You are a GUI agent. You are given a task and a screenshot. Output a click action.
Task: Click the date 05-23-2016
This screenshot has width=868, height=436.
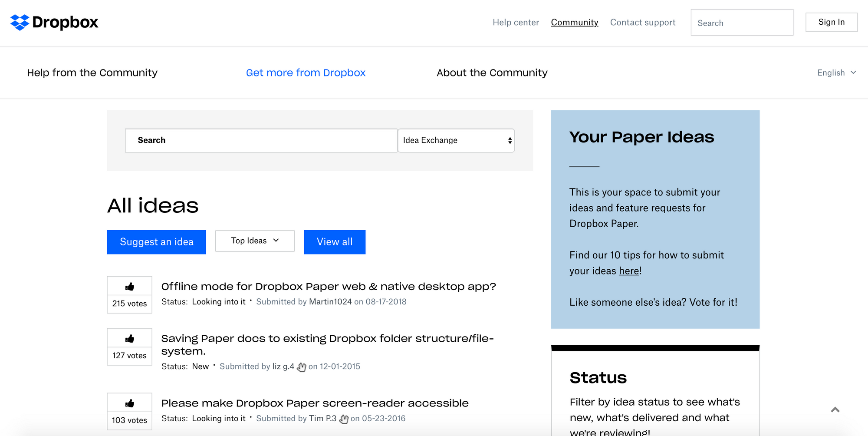384,419
